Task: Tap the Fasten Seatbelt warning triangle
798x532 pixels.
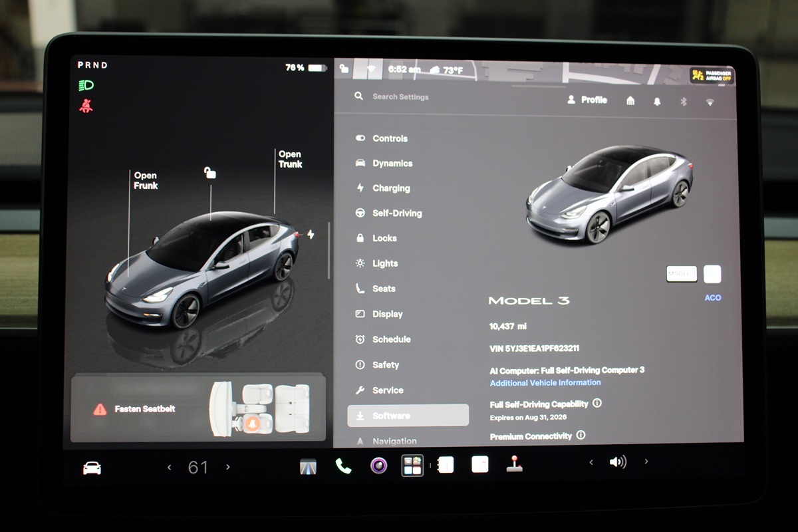Action: pos(100,409)
